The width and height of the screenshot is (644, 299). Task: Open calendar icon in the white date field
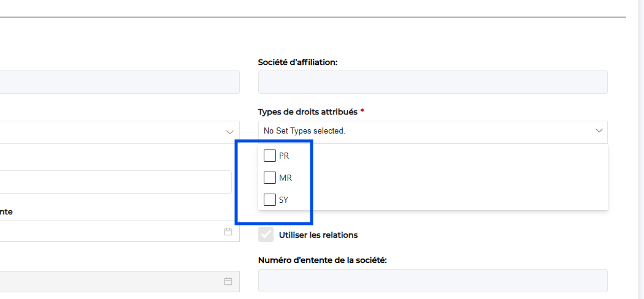(x=228, y=232)
